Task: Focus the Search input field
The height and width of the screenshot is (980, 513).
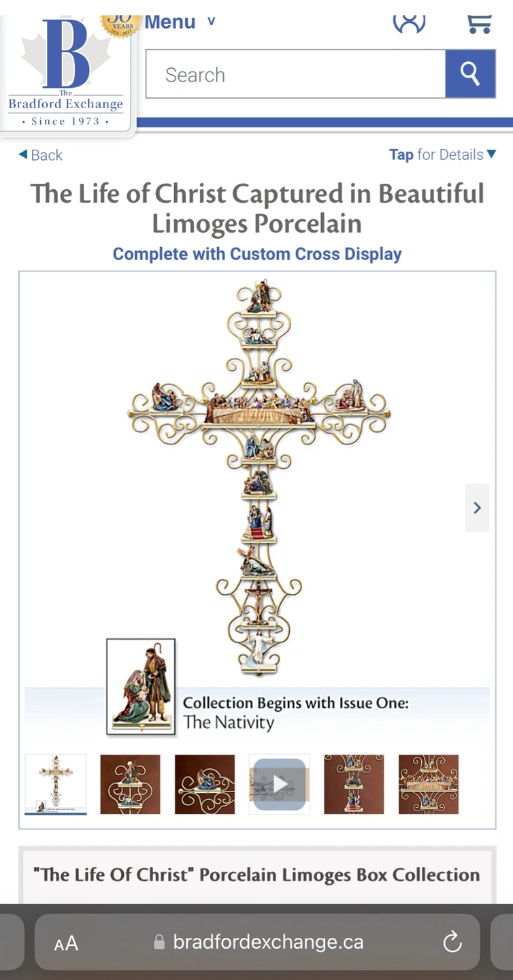Action: 296,74
